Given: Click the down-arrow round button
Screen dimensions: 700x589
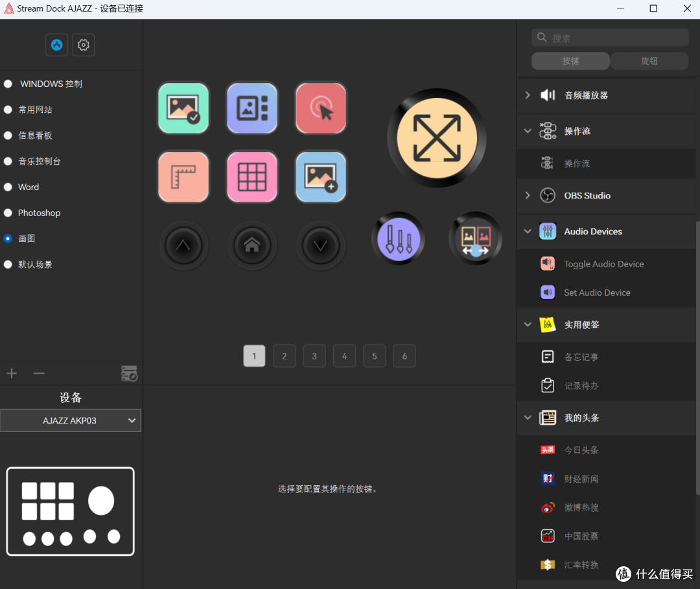Looking at the screenshot, I should click(321, 245).
